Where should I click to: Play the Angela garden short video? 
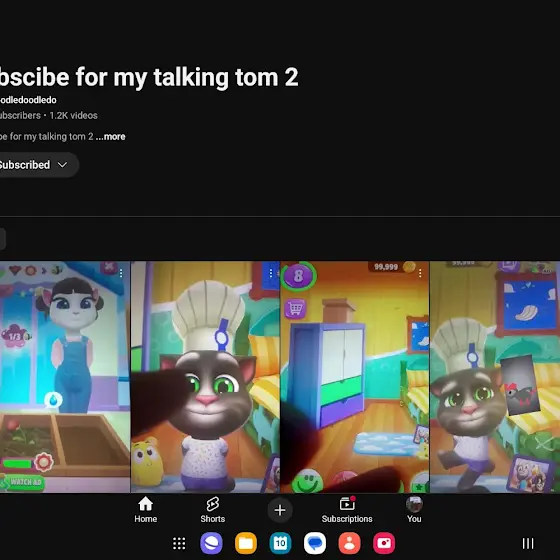pyautogui.click(x=65, y=377)
